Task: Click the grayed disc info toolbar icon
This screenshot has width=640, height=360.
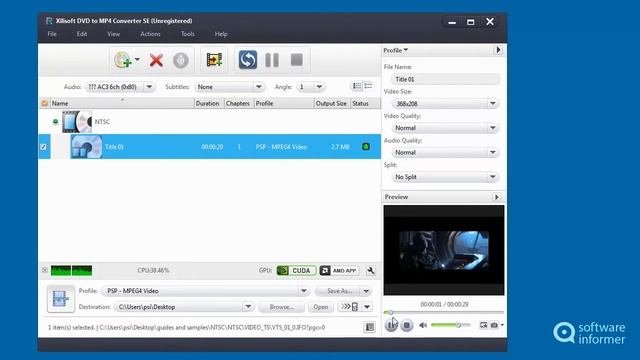Action: pyautogui.click(x=180, y=60)
